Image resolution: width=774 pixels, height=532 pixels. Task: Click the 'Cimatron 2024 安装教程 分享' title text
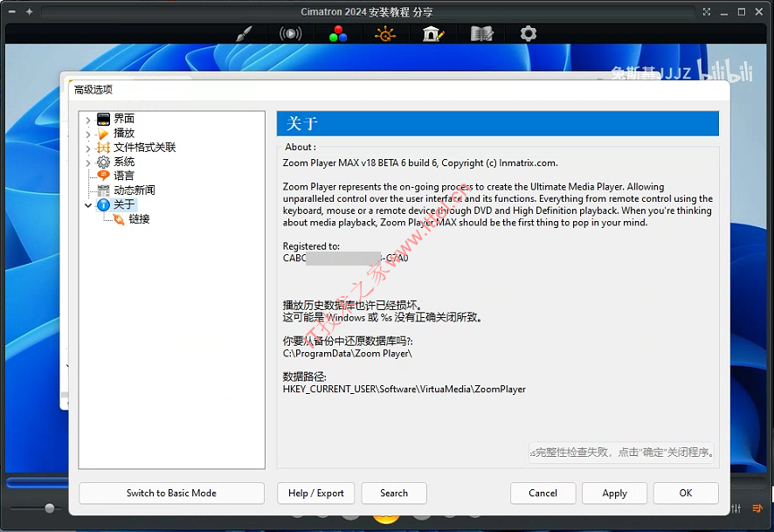tap(367, 12)
